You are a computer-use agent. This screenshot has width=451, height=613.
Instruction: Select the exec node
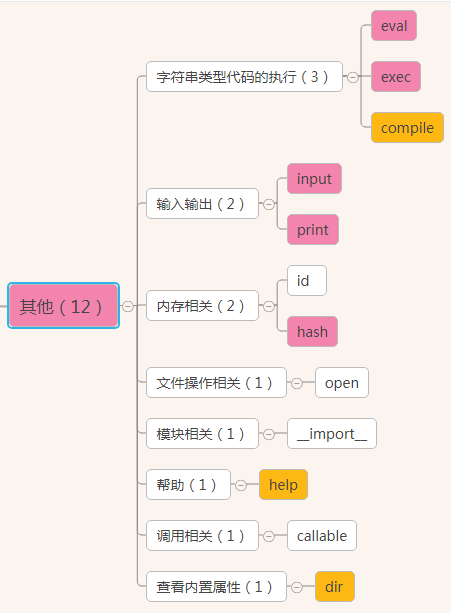(396, 77)
